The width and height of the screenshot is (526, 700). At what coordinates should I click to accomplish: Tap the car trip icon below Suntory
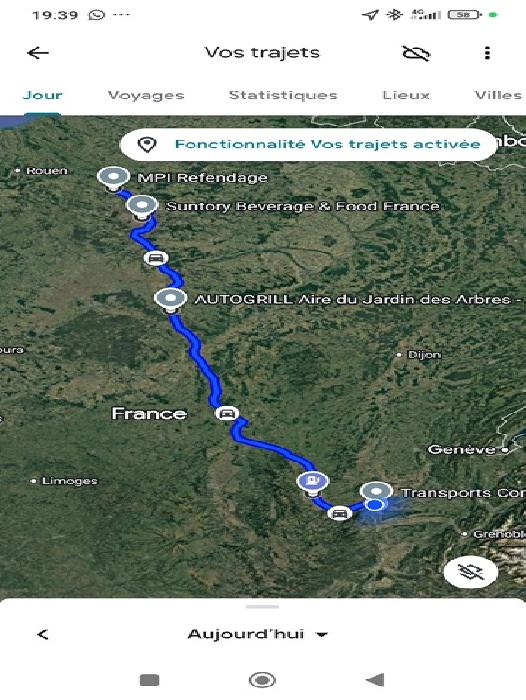tap(155, 258)
